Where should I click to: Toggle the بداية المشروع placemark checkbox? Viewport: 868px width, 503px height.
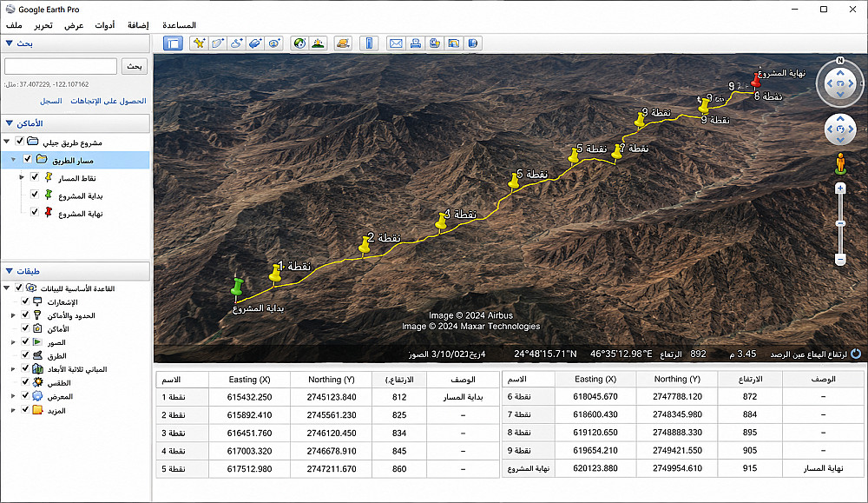click(35, 195)
